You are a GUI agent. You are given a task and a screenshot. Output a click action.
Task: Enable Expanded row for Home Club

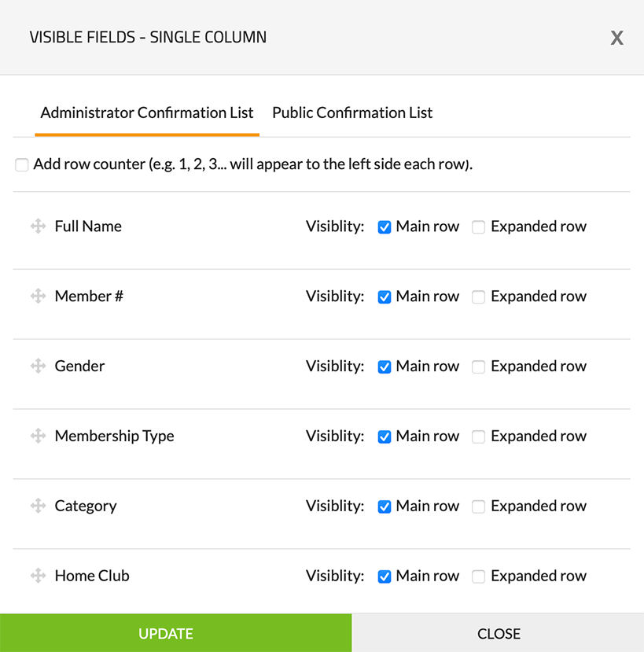pyautogui.click(x=478, y=577)
